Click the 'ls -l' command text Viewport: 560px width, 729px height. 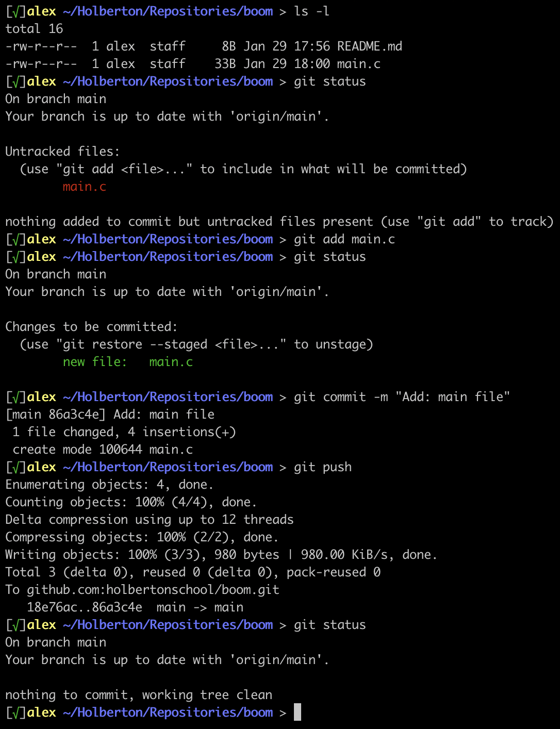pos(311,11)
